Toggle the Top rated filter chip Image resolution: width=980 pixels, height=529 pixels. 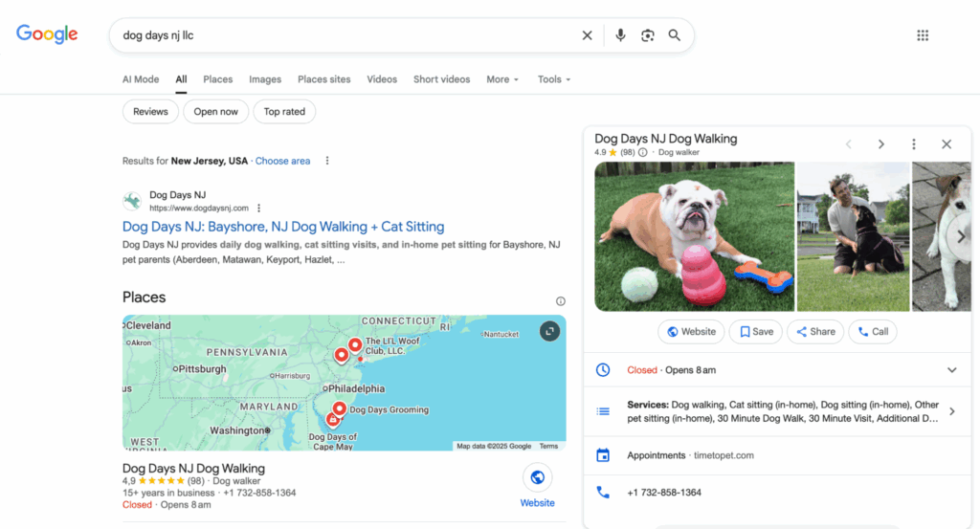(x=284, y=112)
